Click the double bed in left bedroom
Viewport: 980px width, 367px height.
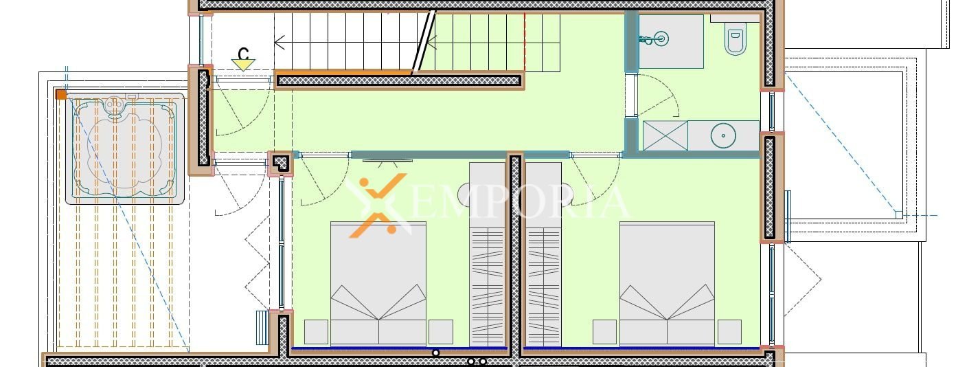click(378, 282)
